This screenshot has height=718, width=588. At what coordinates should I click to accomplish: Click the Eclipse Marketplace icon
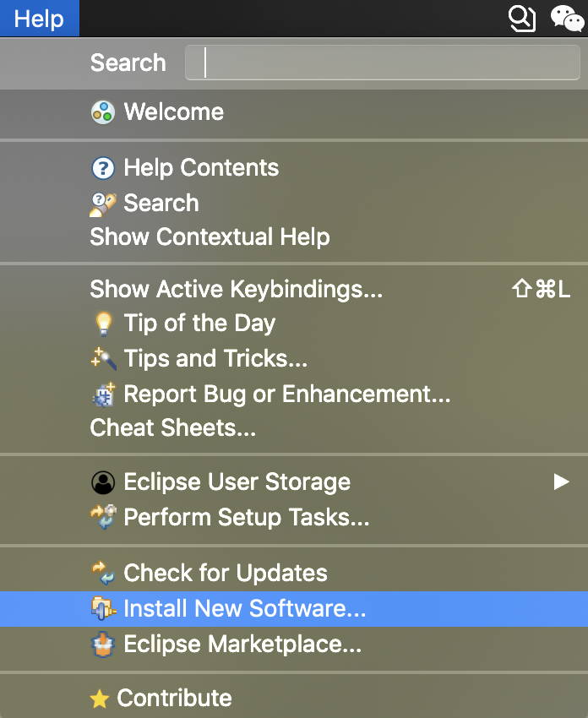click(x=103, y=645)
